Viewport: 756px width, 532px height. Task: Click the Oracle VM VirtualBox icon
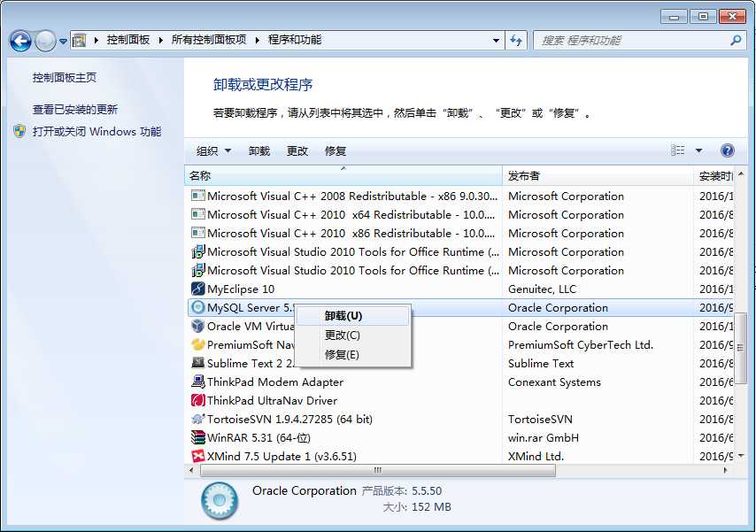[x=198, y=326]
